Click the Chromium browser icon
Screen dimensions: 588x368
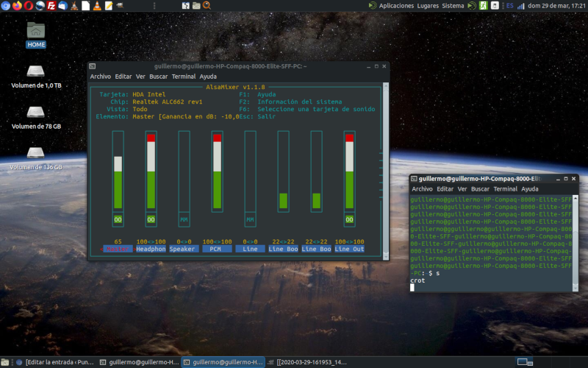point(6,6)
